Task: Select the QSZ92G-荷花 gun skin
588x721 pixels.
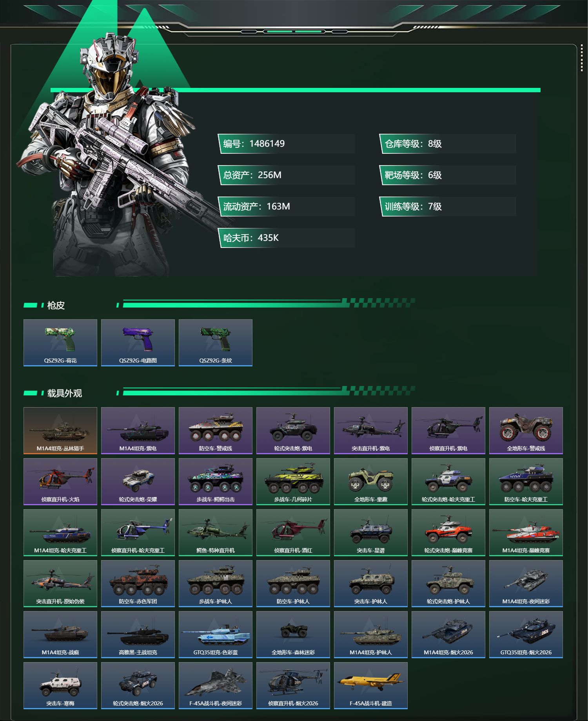Action: (x=60, y=343)
